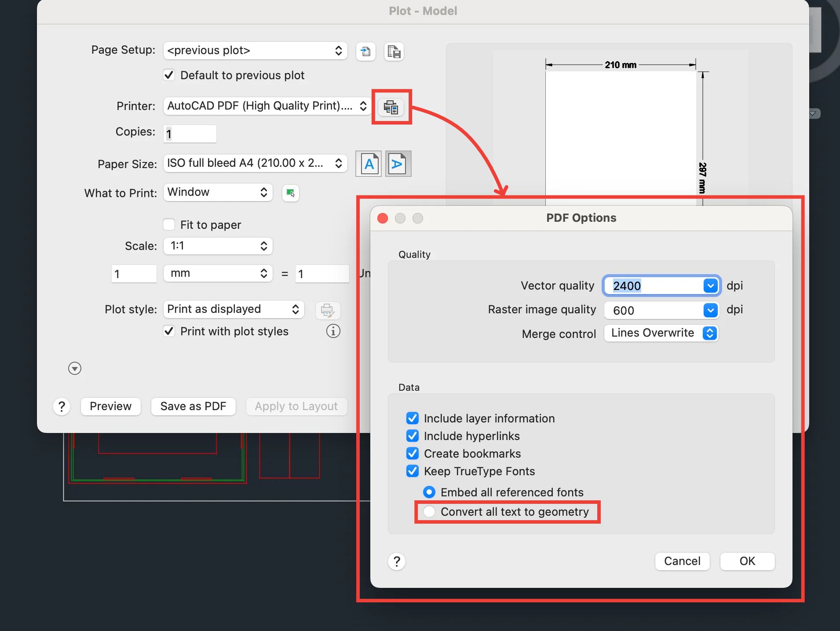840x631 pixels.
Task: Open the What to Print dropdown
Action: [x=218, y=192]
